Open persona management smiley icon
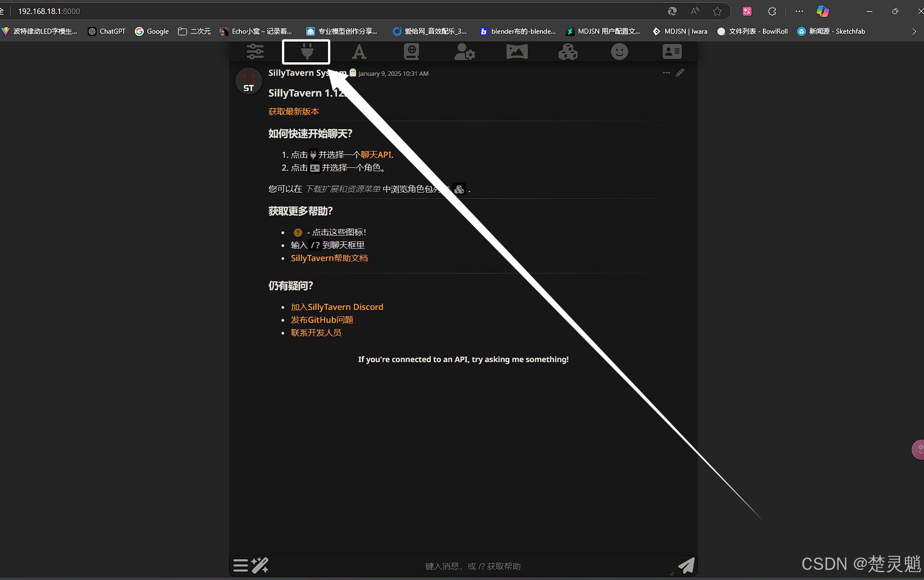The image size is (924, 580). 620,52
